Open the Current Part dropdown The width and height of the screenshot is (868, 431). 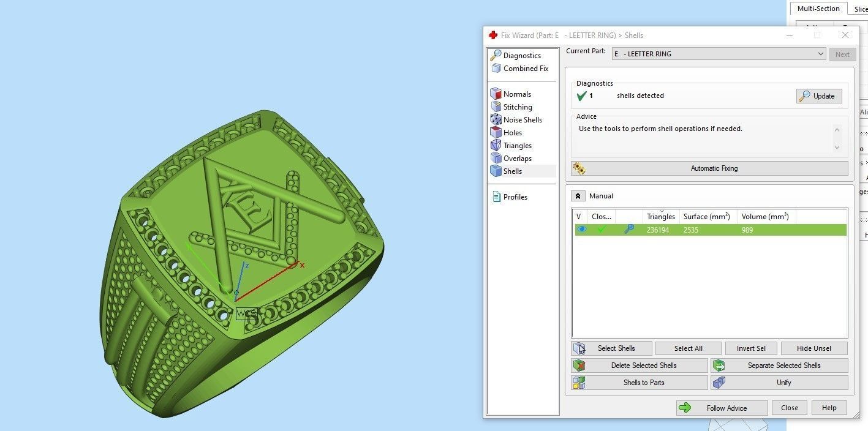[719, 54]
